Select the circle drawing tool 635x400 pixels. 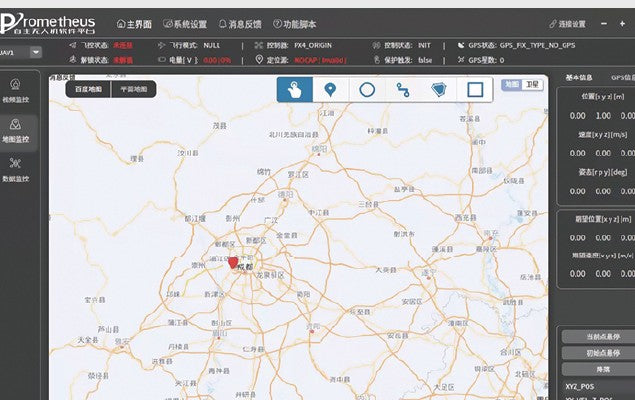tap(367, 89)
